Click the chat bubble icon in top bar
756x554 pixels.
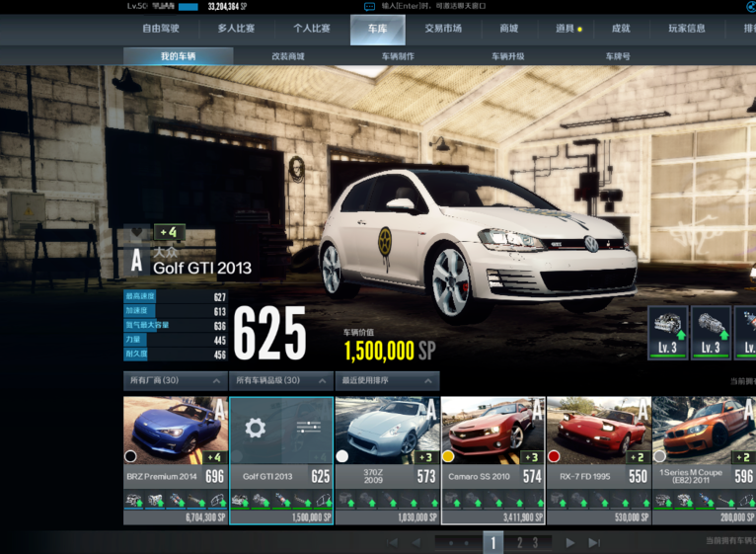[369, 6]
